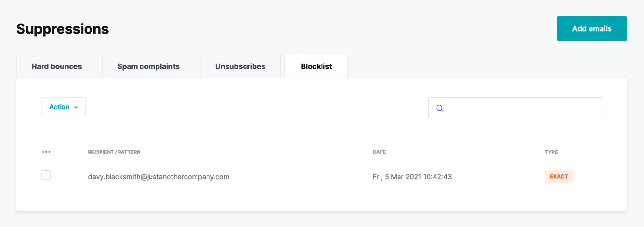The image size is (644, 227).
Task: Switch to the Hard bounces tab
Action: tap(57, 66)
